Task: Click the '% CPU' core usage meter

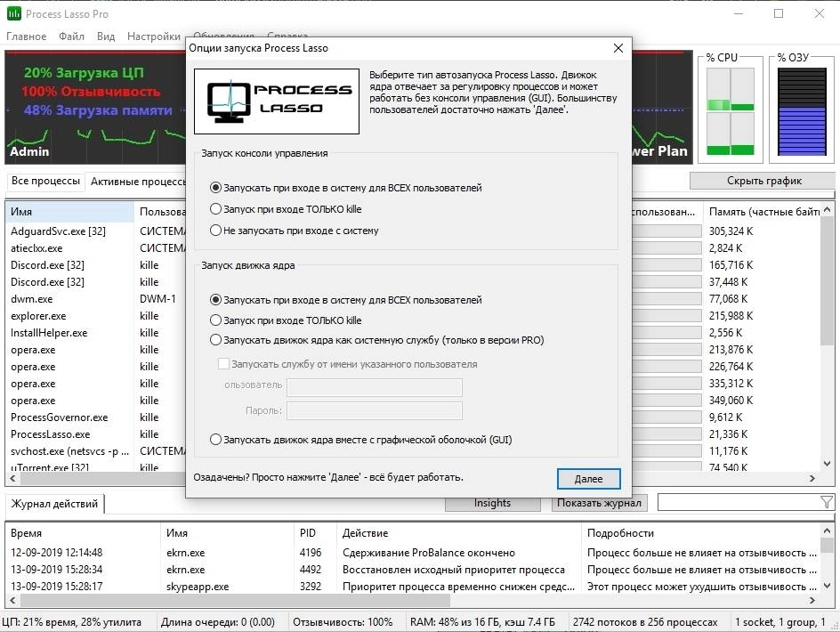Action: 731,112
